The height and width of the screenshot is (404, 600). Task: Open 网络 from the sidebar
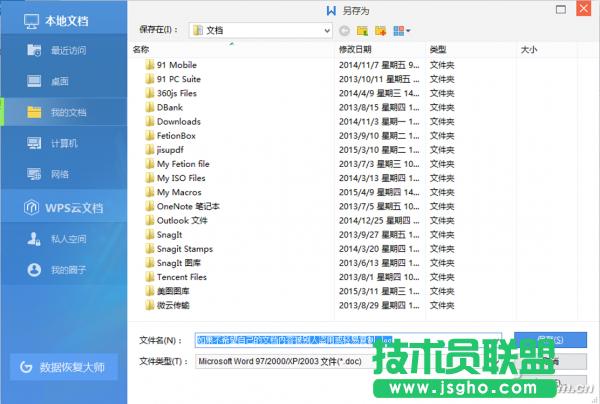pyautogui.click(x=60, y=174)
